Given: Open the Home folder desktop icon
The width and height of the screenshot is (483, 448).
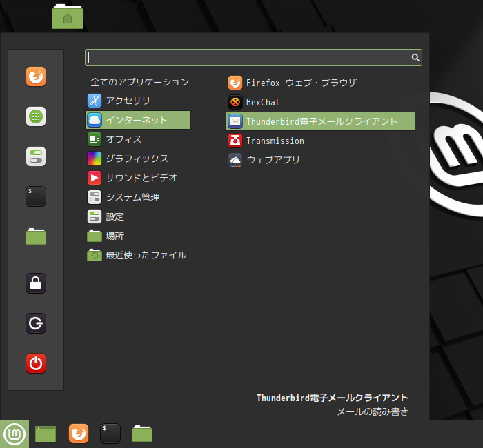Looking at the screenshot, I should click(x=68, y=17).
